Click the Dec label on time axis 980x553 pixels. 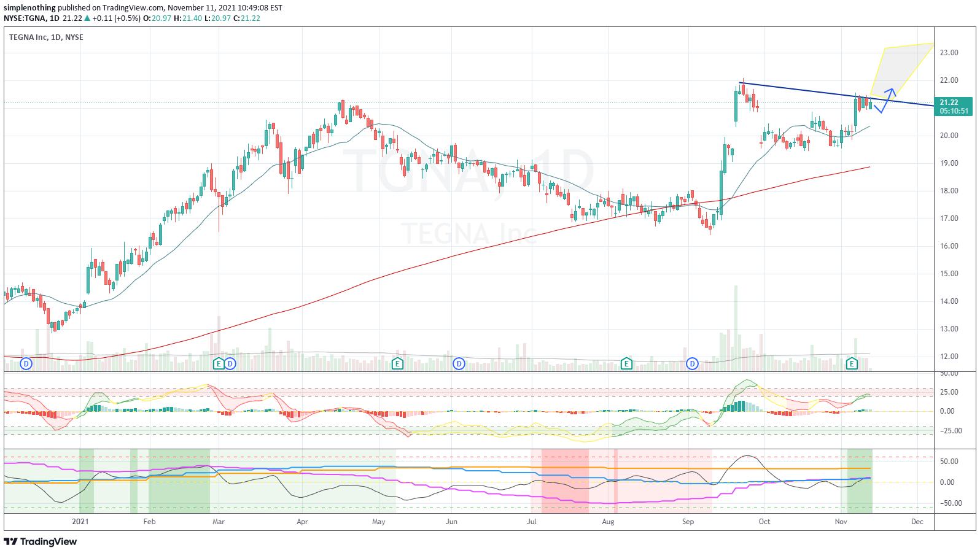[x=917, y=522]
